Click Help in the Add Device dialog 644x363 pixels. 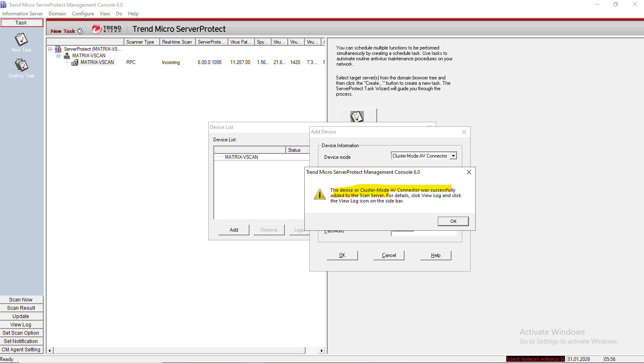(436, 255)
